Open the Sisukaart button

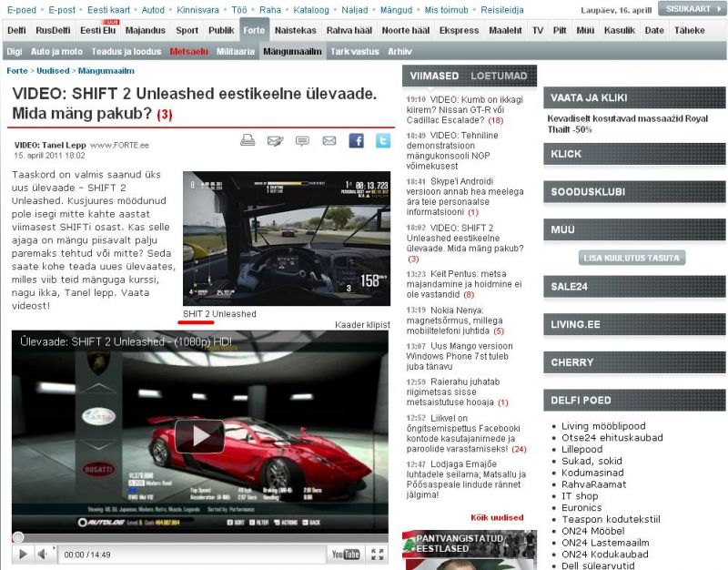[x=692, y=9]
